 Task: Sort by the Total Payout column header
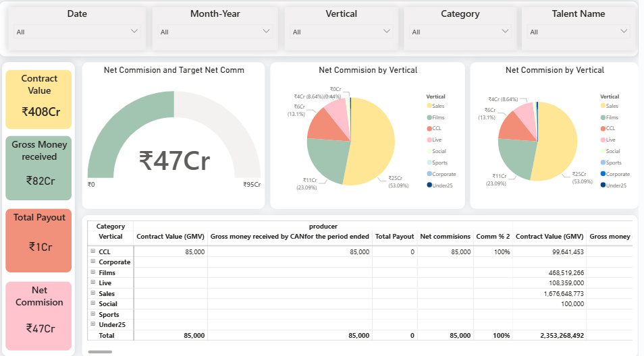[394, 237]
